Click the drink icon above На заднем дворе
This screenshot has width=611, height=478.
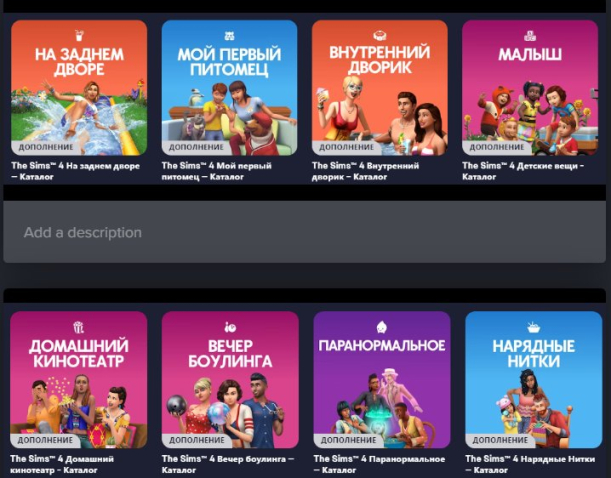point(79,35)
